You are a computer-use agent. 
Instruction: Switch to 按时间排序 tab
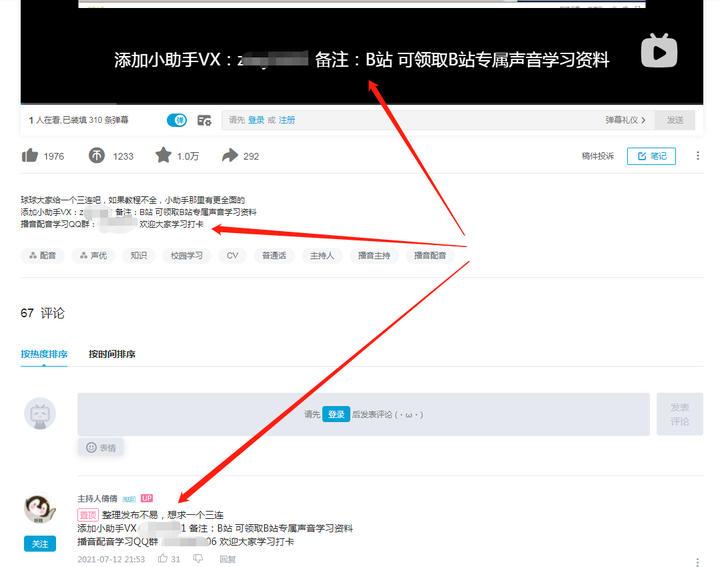[x=112, y=354]
